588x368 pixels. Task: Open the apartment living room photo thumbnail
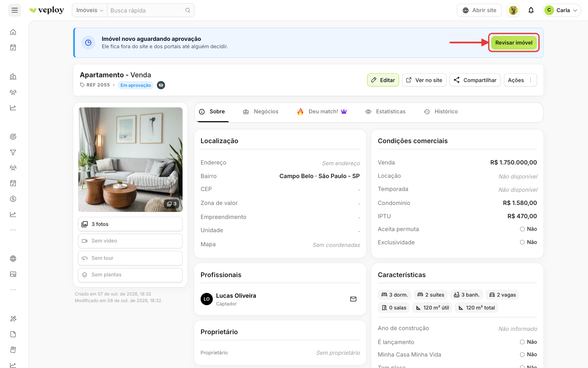[130, 160]
